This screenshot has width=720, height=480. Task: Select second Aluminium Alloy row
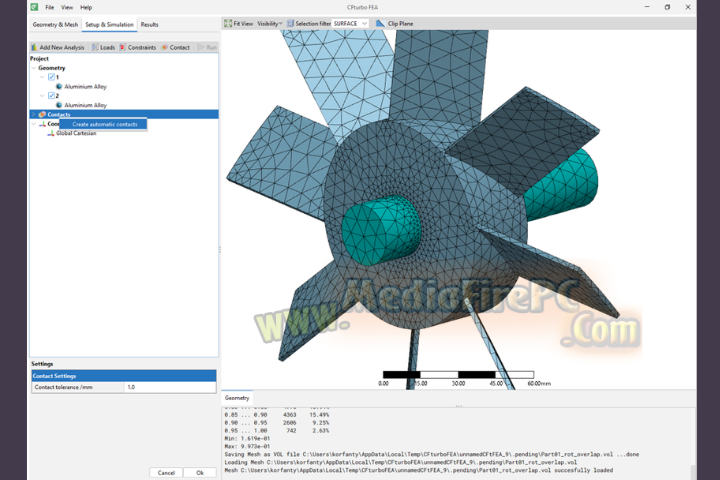85,105
